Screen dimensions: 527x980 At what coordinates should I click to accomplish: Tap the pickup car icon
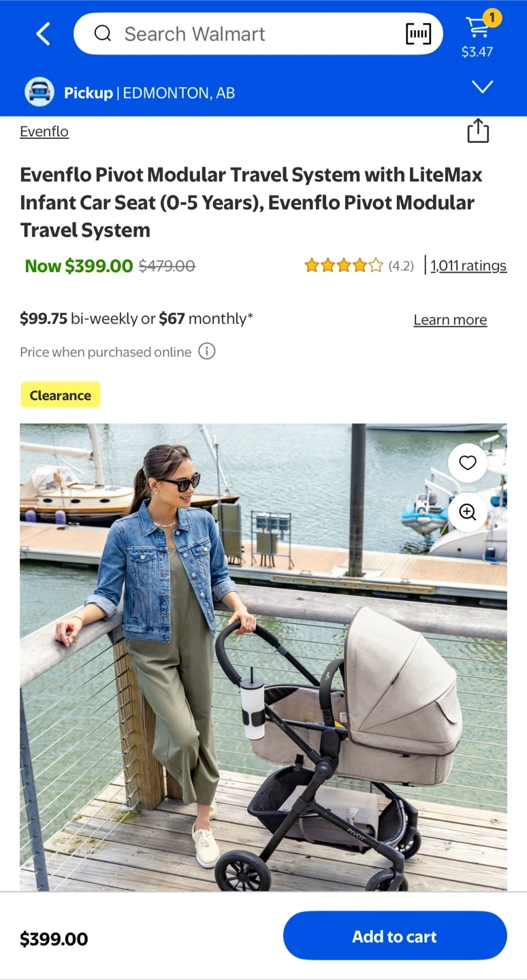[x=39, y=92]
